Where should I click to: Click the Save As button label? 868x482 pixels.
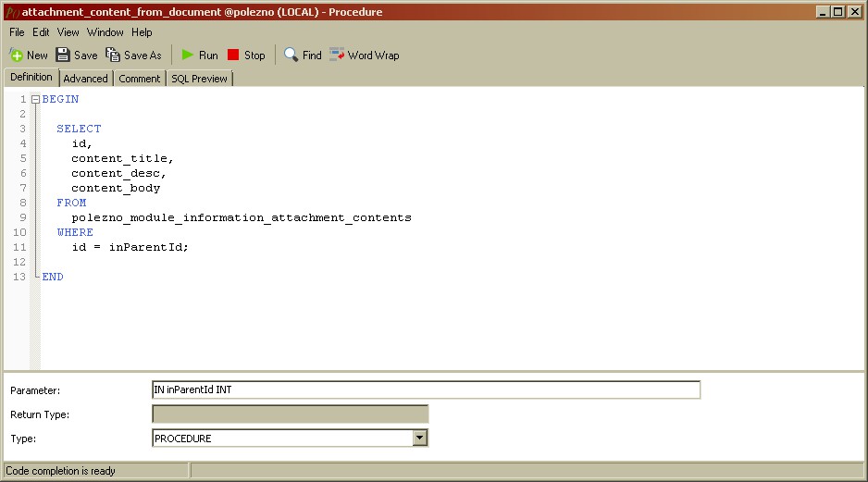point(143,56)
